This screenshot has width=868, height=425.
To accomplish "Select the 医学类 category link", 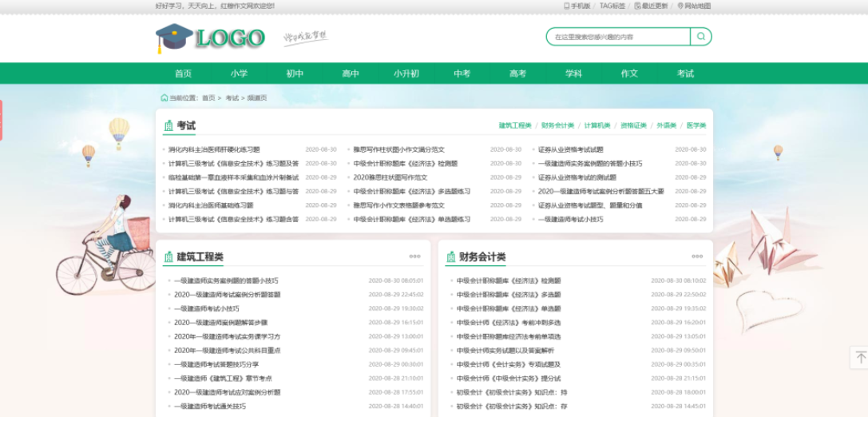I will (696, 125).
